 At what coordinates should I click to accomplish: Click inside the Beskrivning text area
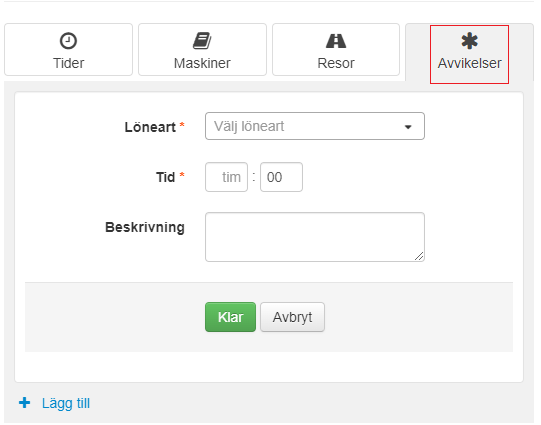(x=315, y=237)
